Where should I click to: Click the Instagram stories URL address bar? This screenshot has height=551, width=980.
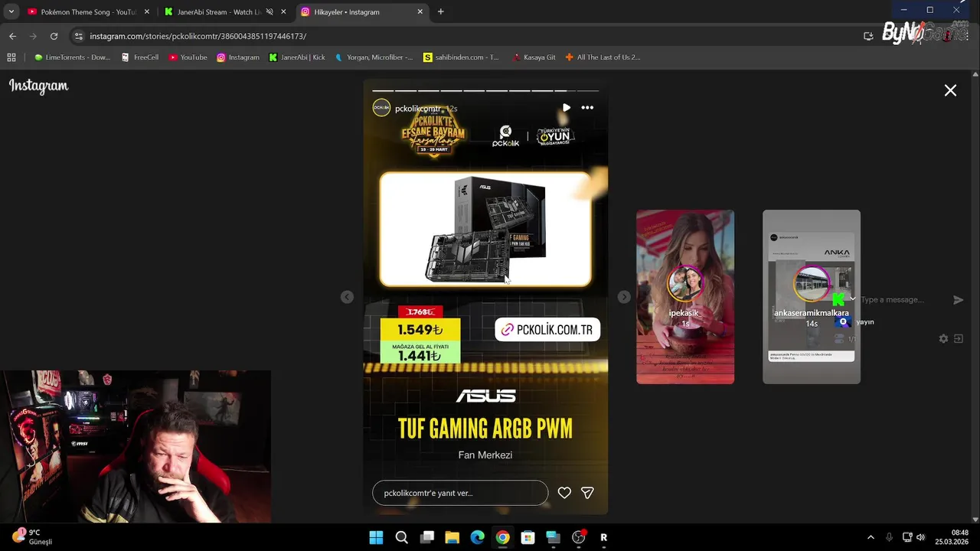pos(198,36)
